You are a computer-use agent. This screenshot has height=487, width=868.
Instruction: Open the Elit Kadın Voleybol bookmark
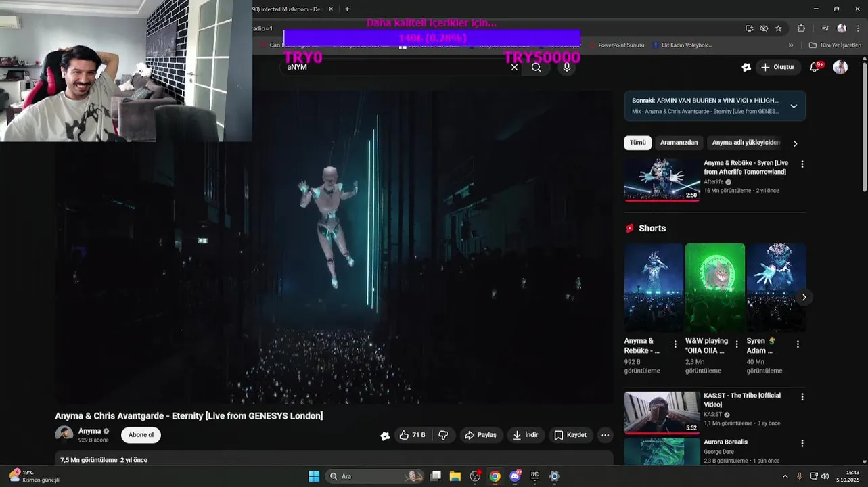tap(682, 45)
